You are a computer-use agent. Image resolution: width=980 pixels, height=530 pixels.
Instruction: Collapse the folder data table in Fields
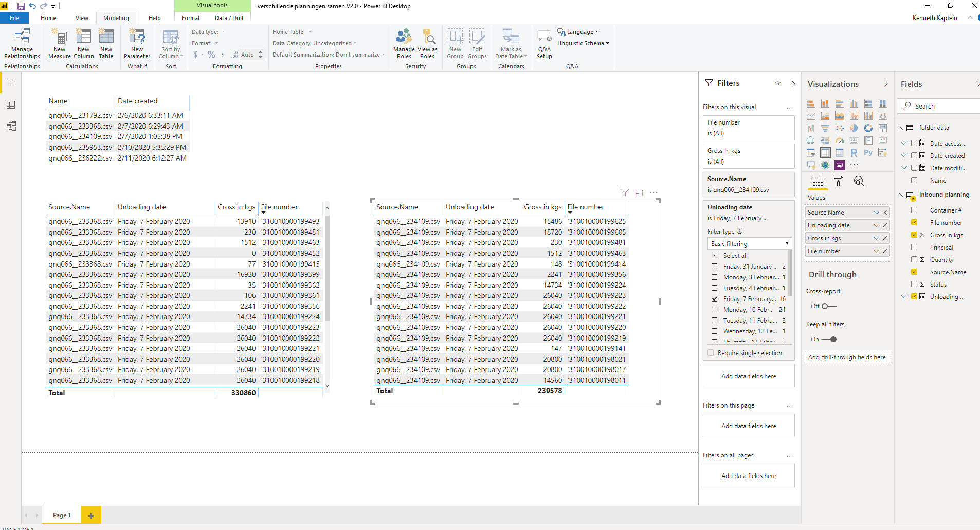pos(900,128)
